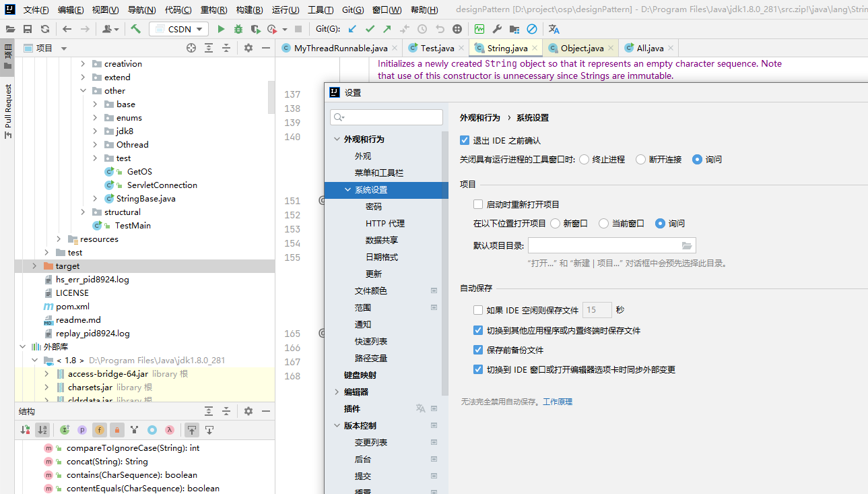Screen dimensions: 868x494
Task: Select pom.xml in project tree
Action: coord(73,306)
